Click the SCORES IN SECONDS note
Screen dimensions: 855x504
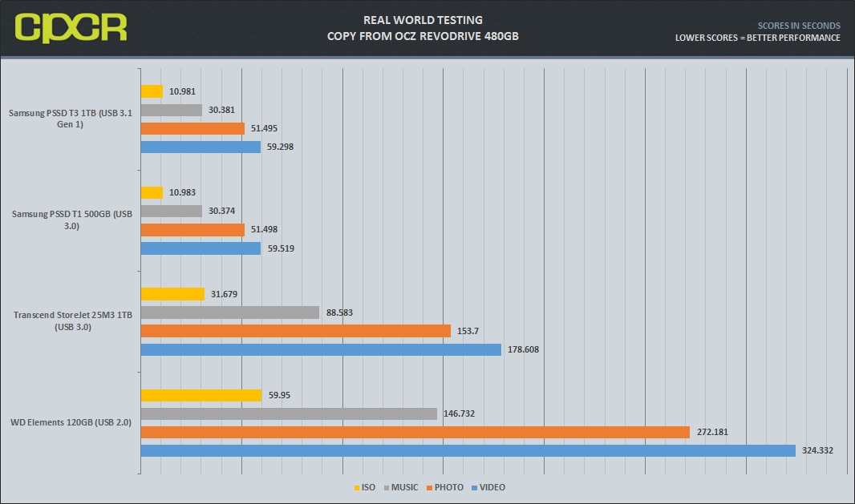pos(799,26)
